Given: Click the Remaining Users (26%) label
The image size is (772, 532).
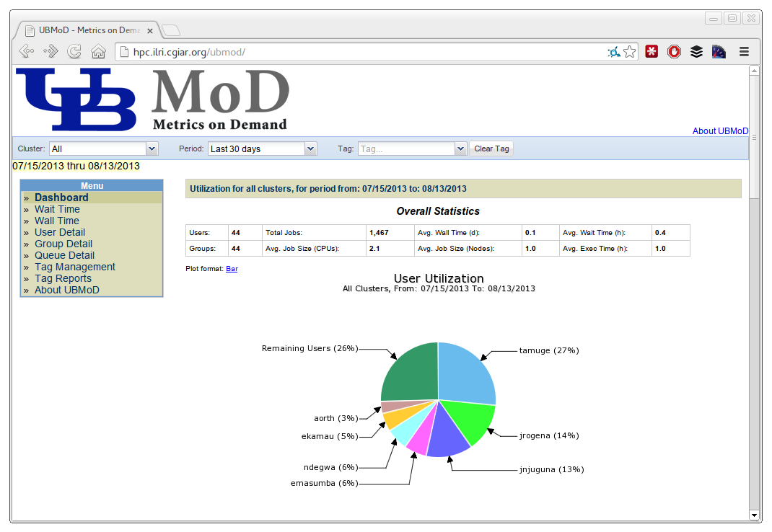Looking at the screenshot, I should [x=310, y=348].
